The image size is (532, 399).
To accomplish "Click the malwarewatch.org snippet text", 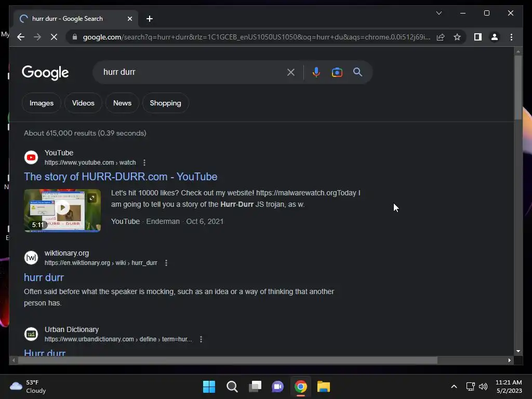I will coord(235,198).
